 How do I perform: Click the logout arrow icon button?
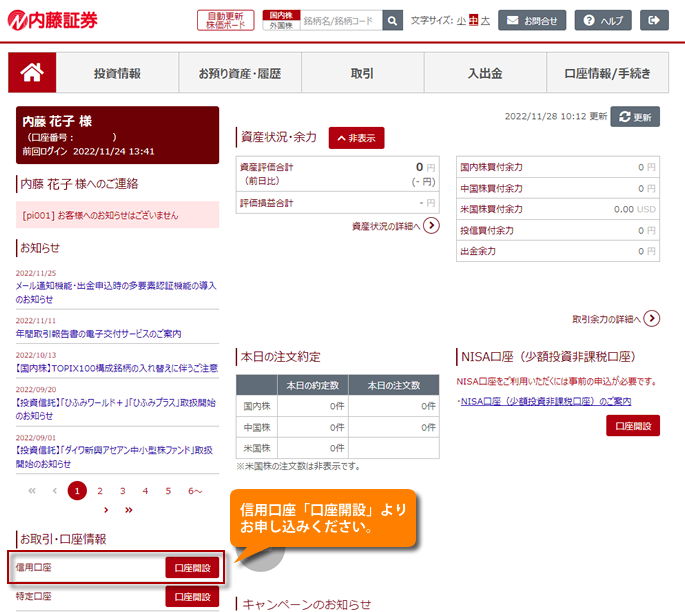(654, 20)
